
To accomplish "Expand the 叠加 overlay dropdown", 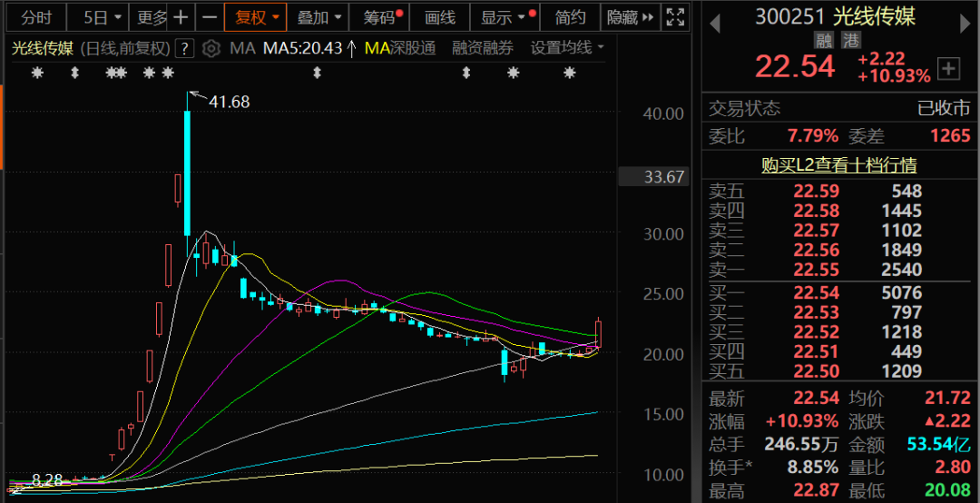I will point(320,17).
